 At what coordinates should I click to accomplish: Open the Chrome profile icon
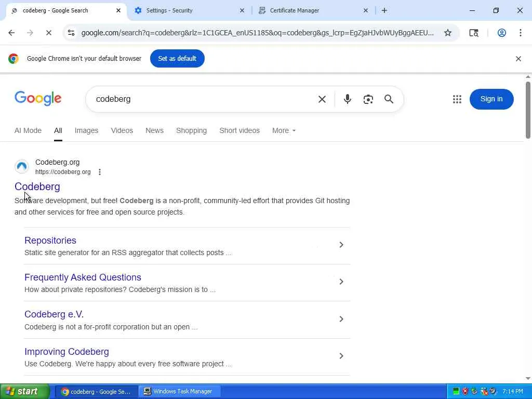(502, 33)
